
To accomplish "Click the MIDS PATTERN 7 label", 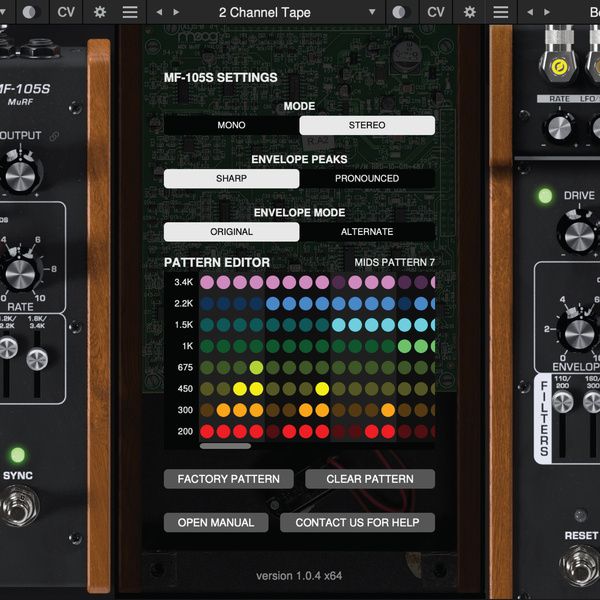I will (395, 262).
